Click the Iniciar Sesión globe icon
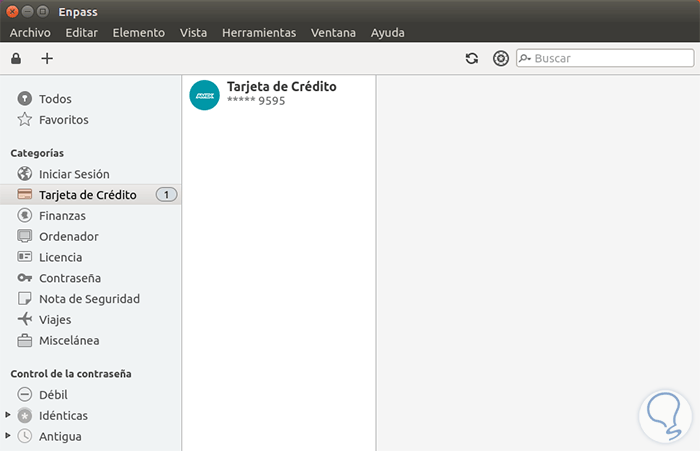Screen dimensions: 700x451 [25, 174]
